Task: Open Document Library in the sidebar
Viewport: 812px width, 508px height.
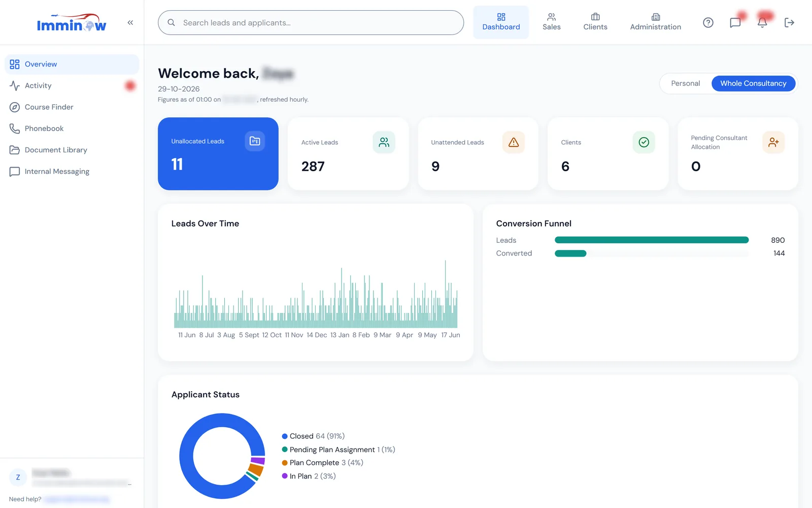Action: 72,150
